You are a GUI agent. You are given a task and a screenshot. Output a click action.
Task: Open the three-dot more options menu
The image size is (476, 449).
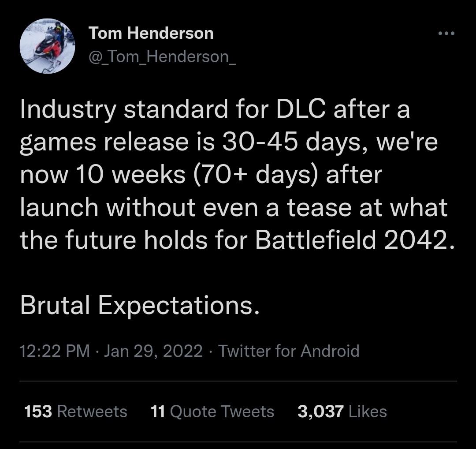pyautogui.click(x=446, y=34)
